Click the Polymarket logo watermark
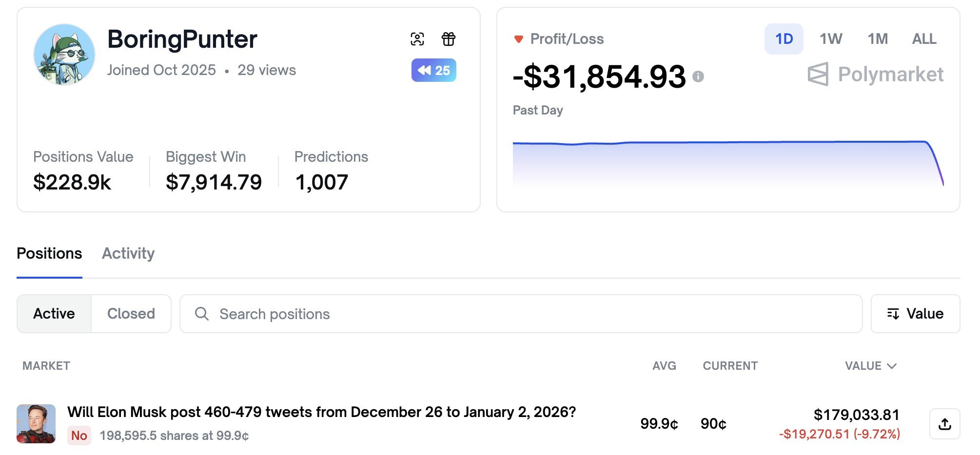This screenshot has width=980, height=455. (x=876, y=75)
